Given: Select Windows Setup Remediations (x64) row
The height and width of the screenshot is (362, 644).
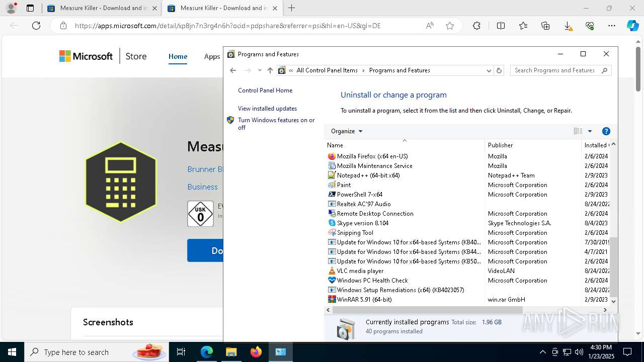Looking at the screenshot, I should coord(466,290).
